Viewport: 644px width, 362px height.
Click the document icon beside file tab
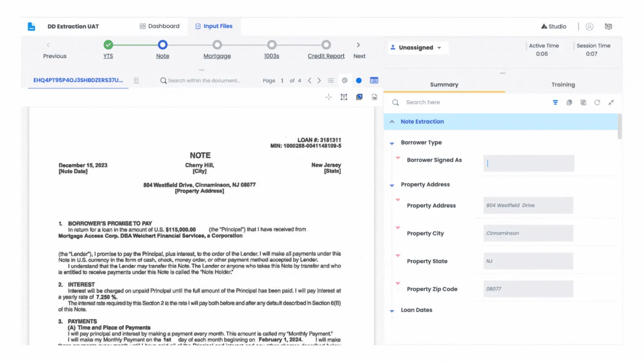click(136, 80)
